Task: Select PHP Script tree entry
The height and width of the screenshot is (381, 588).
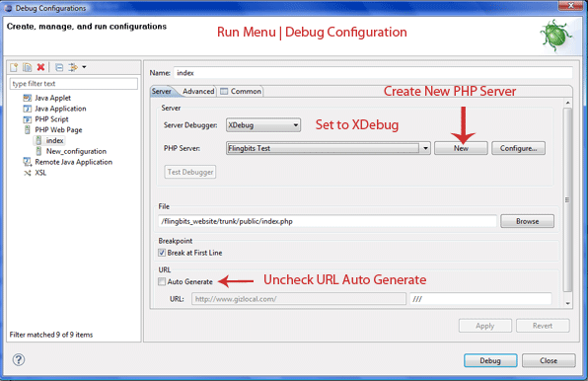Action: click(51, 119)
